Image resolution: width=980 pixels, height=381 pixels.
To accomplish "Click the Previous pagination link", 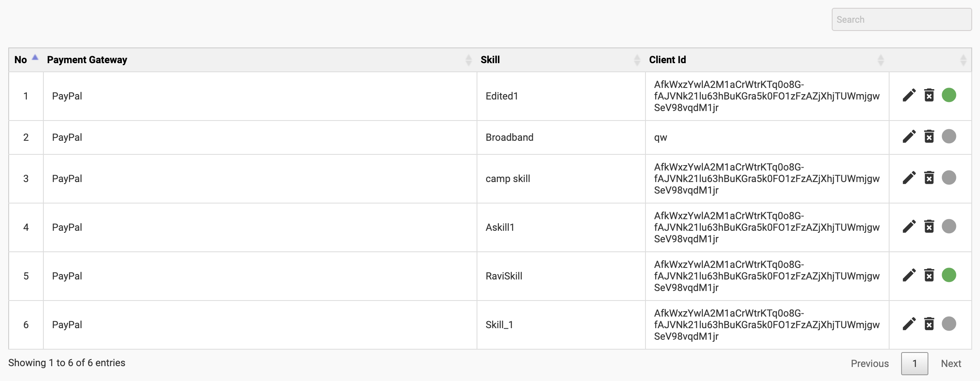I will [870, 364].
